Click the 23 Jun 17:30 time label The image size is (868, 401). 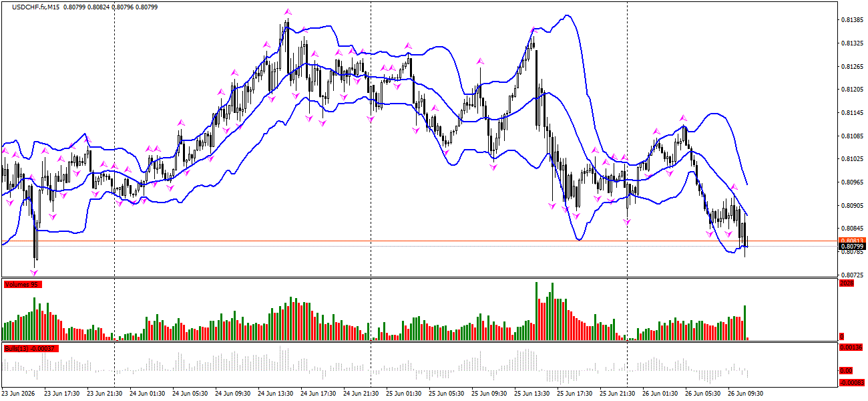pos(61,394)
